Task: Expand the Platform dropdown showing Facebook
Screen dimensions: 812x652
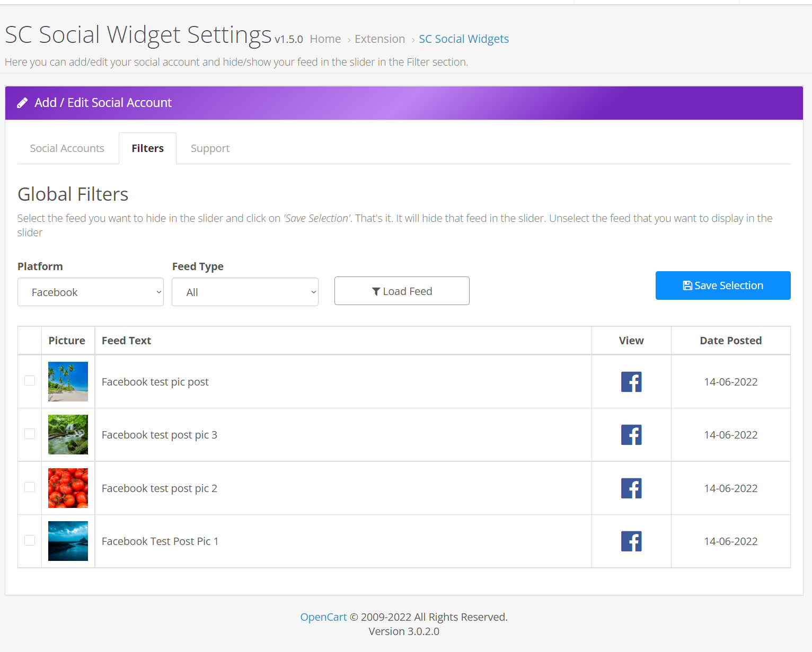Action: (x=91, y=292)
